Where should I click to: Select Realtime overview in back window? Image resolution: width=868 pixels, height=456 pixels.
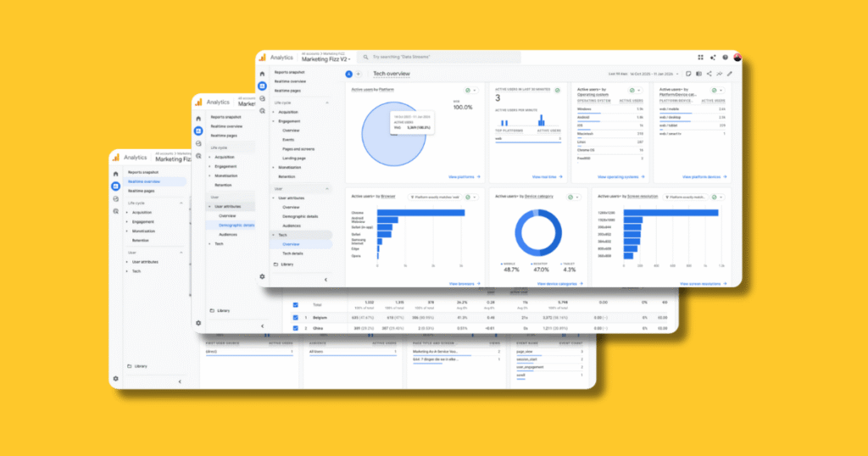click(144, 181)
